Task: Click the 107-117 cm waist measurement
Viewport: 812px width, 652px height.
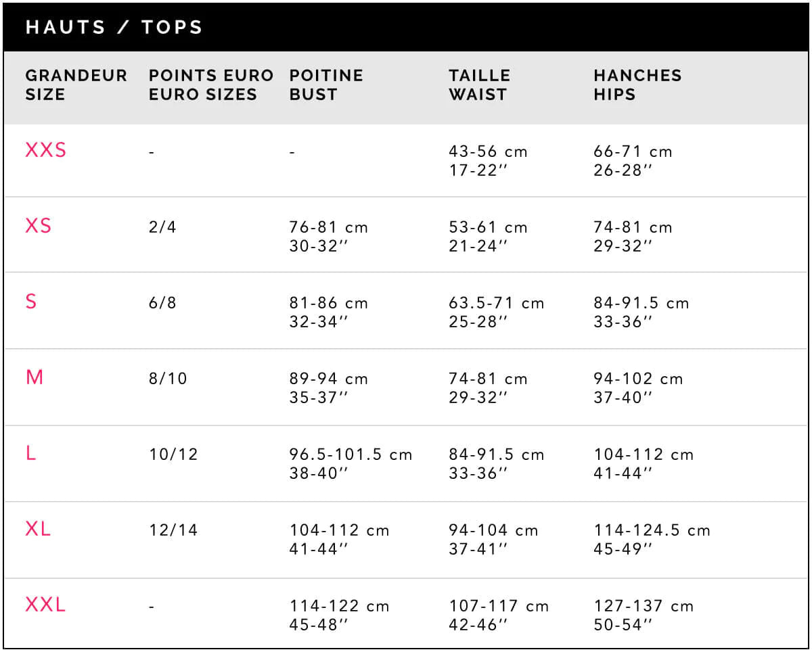Action: (x=499, y=606)
